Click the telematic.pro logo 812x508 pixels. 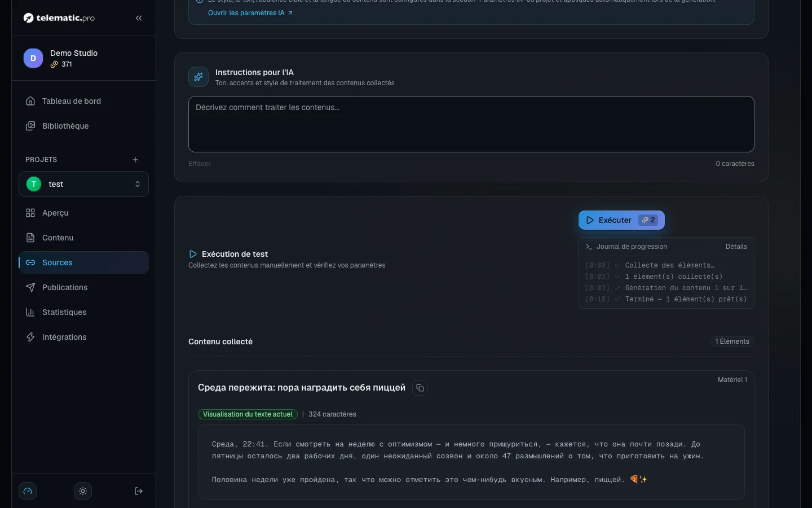(59, 18)
